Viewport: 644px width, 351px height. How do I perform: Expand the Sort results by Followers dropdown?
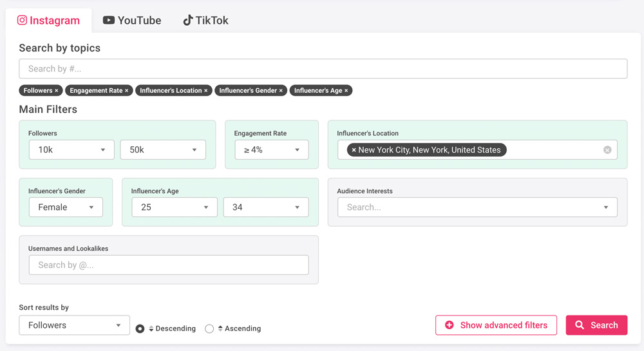[74, 325]
